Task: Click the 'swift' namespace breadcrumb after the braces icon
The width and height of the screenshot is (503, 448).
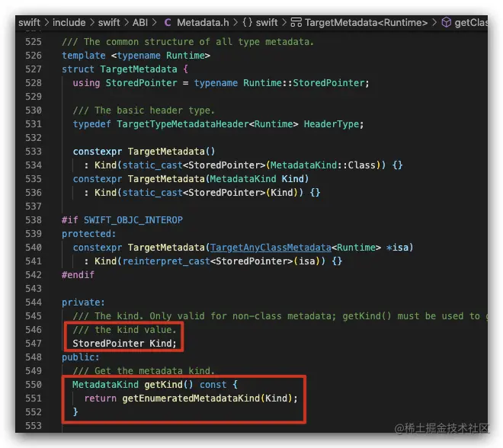Action: pos(267,22)
